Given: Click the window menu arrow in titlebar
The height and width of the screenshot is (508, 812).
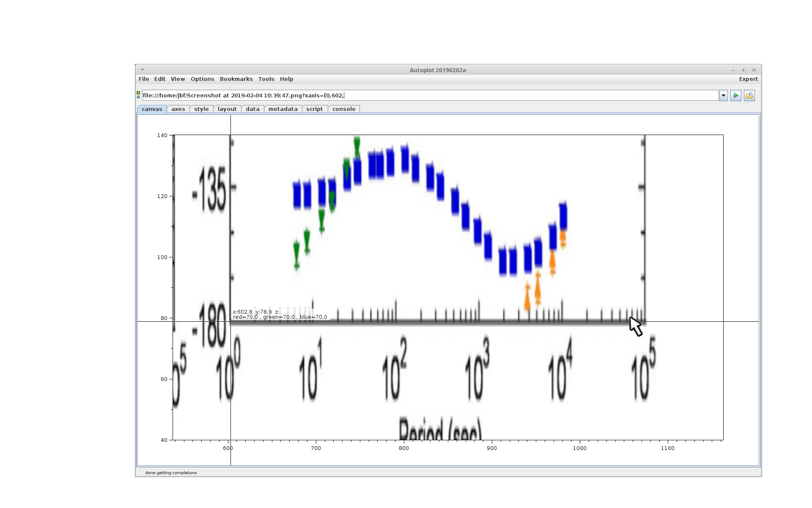Looking at the screenshot, I should point(143,70).
